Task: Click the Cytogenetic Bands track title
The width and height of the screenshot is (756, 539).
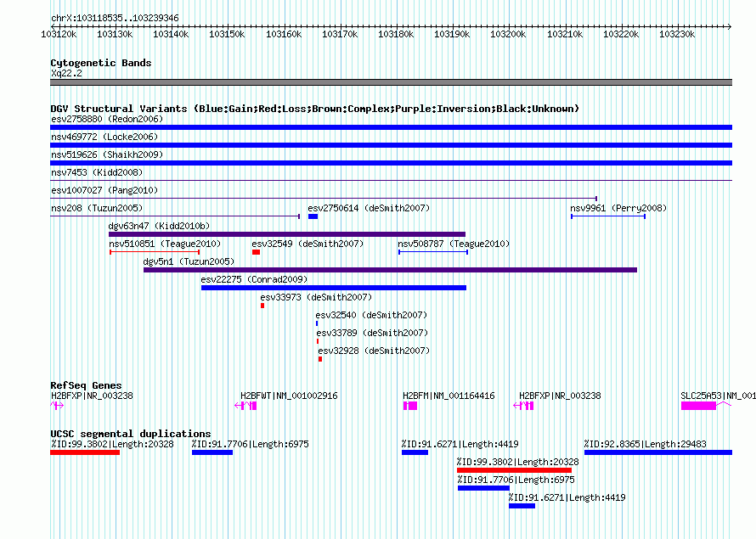Action: (101, 63)
